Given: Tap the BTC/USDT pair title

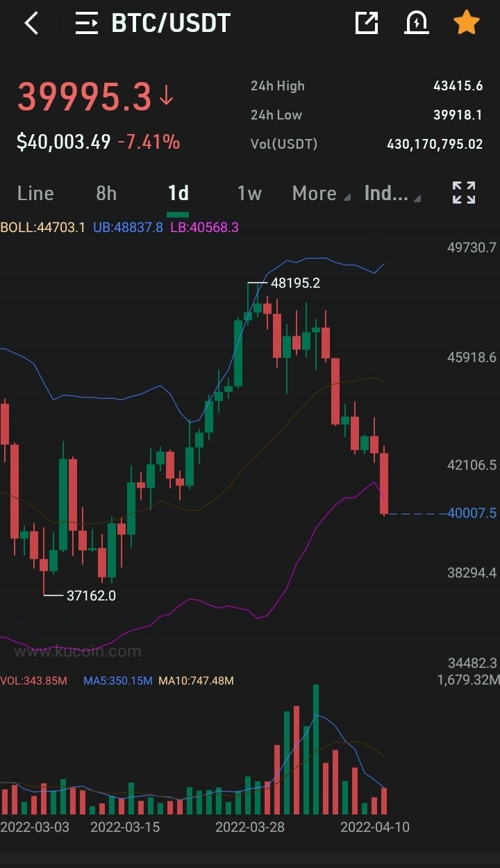Looking at the screenshot, I should click(171, 23).
